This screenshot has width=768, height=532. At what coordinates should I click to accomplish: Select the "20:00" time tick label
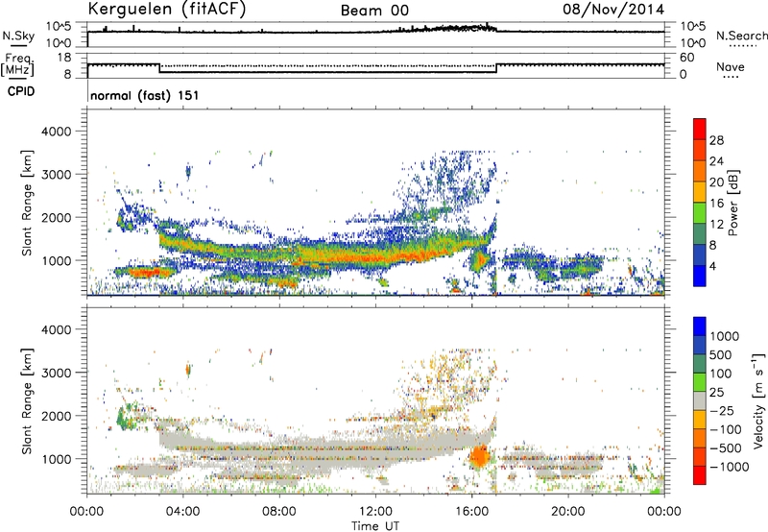tap(567, 512)
